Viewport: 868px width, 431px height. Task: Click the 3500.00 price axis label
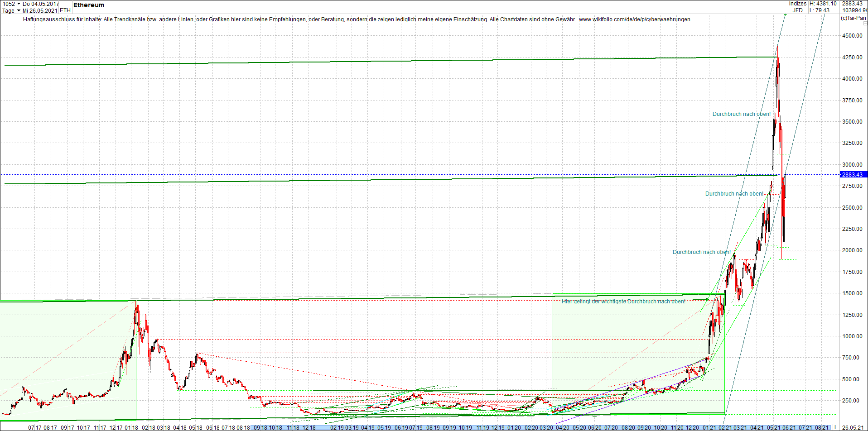(853, 122)
